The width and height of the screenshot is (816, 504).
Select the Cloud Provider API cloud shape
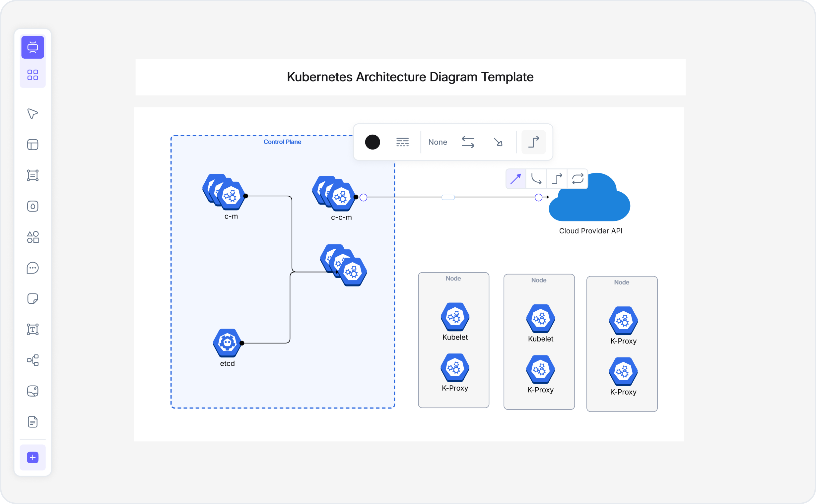pos(589,197)
